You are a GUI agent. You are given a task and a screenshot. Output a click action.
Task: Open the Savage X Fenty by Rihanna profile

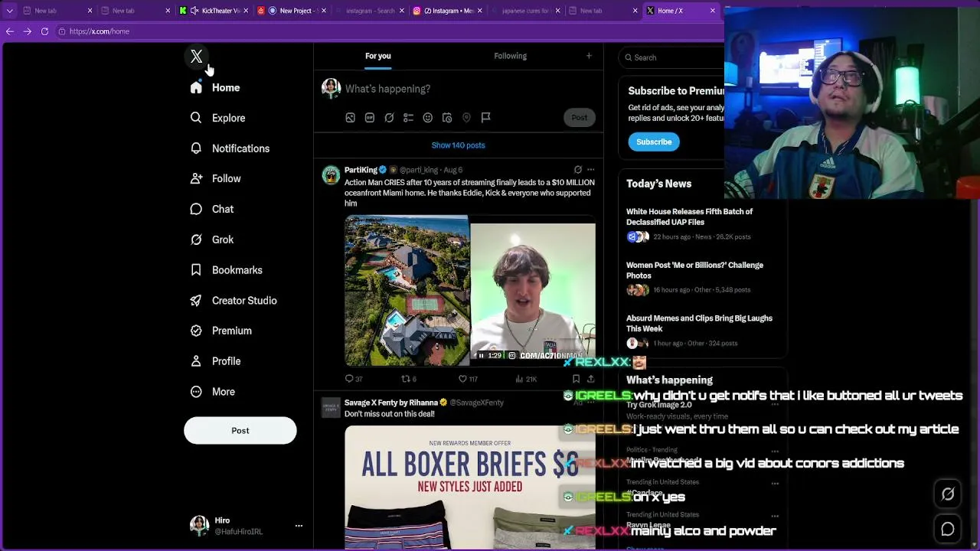point(390,403)
